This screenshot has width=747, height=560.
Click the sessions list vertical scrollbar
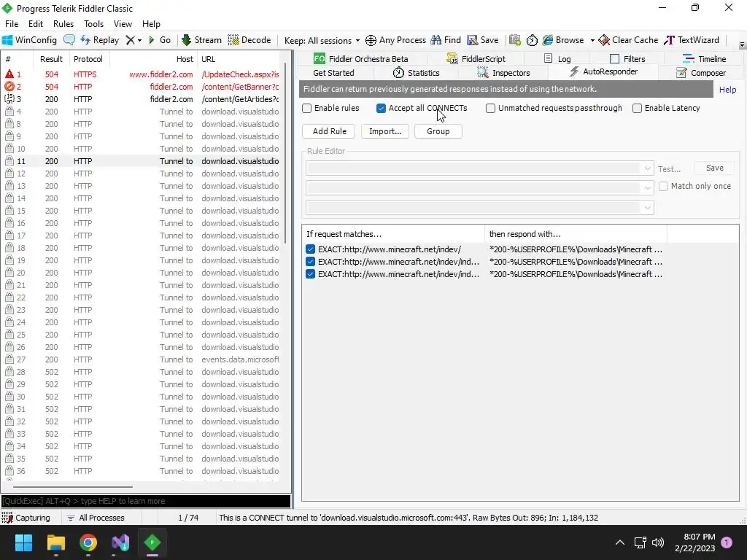coord(285,152)
